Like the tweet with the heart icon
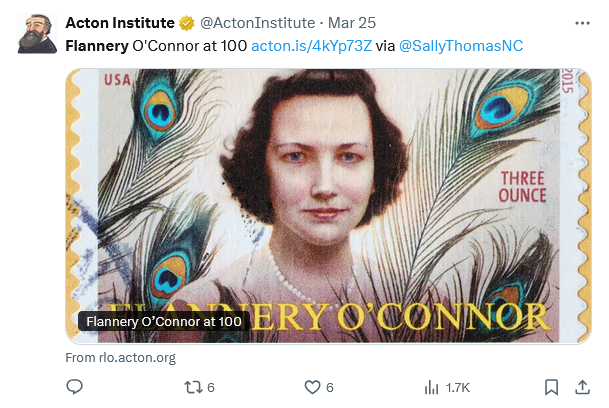Image resolution: width=609 pixels, height=408 pixels. [311, 387]
